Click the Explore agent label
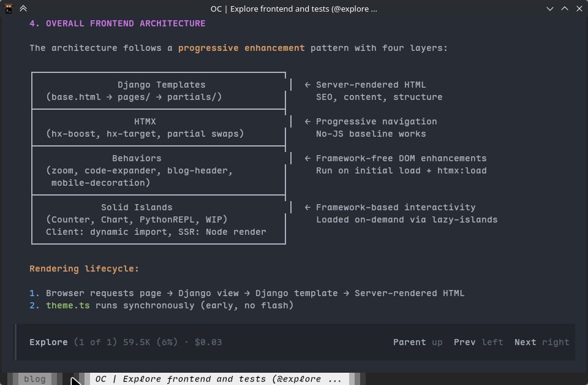 [49, 342]
